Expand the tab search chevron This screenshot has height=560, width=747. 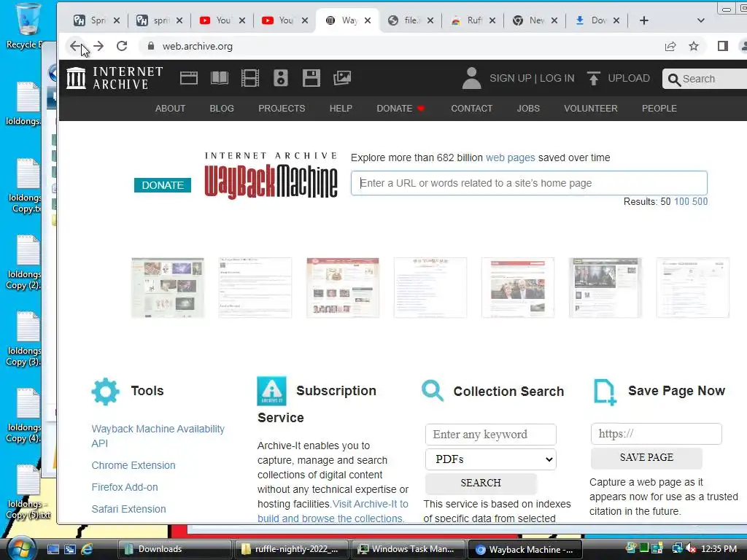coord(700,20)
